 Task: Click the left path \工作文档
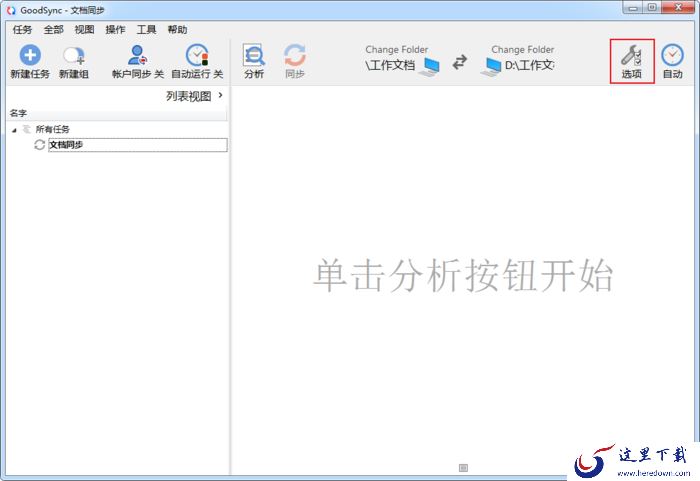point(390,65)
